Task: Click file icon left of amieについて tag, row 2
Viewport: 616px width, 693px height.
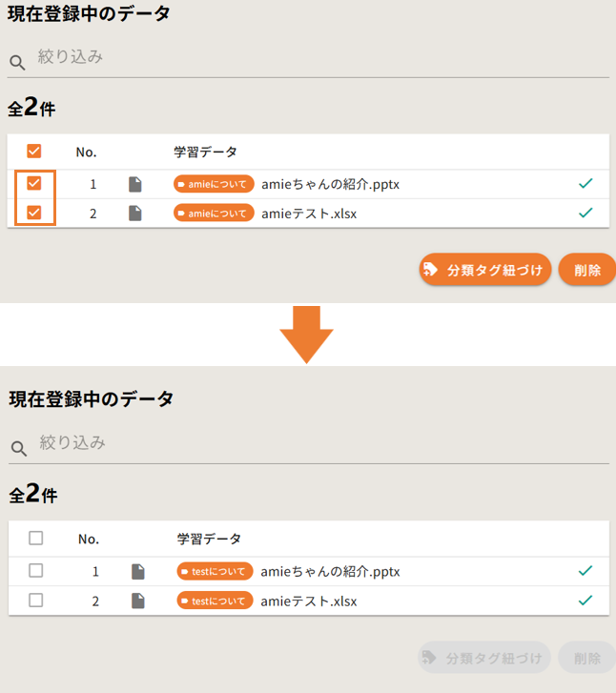Action: tap(135, 214)
